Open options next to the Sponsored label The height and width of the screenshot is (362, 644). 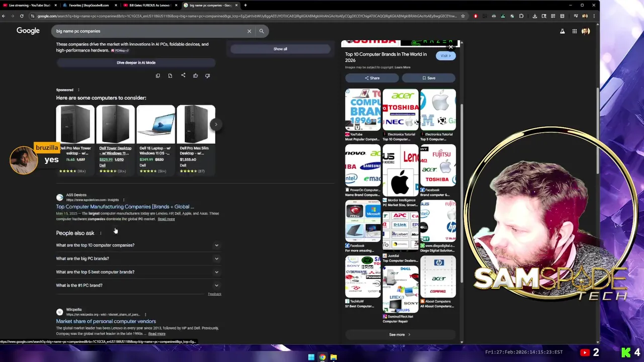coord(78,90)
